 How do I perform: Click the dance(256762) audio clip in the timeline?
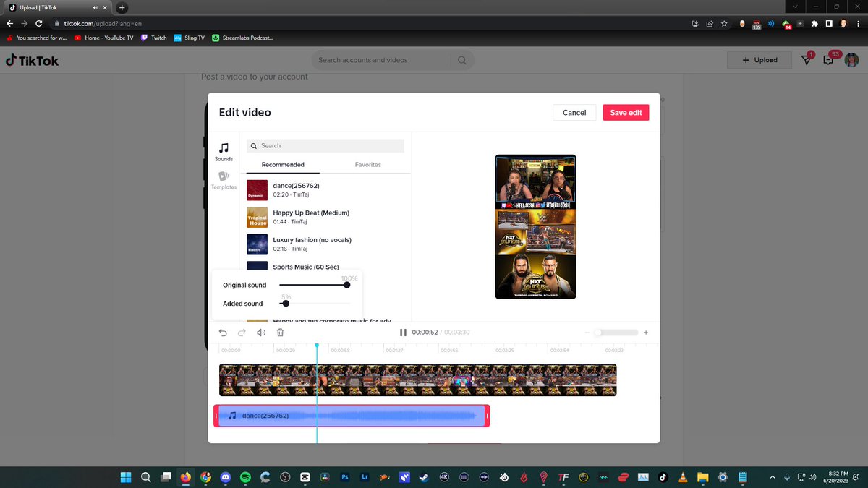[x=352, y=415]
